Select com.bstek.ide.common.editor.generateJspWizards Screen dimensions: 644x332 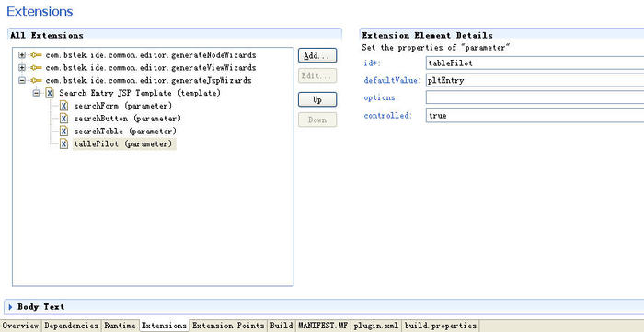[148, 80]
